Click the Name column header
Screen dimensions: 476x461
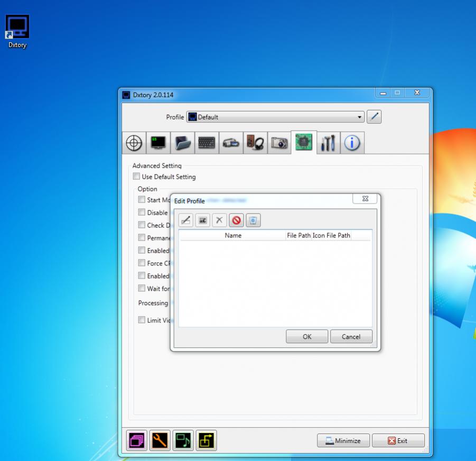(233, 235)
